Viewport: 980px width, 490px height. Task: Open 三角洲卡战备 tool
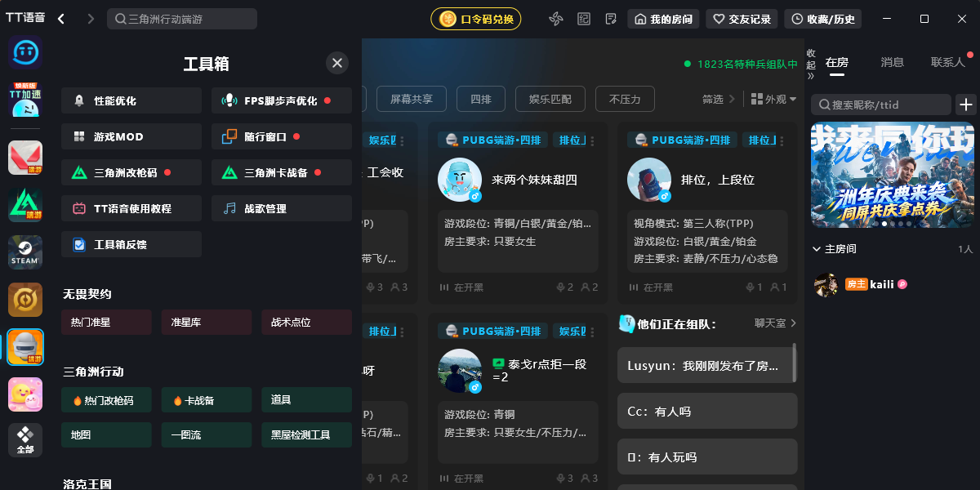coord(282,172)
